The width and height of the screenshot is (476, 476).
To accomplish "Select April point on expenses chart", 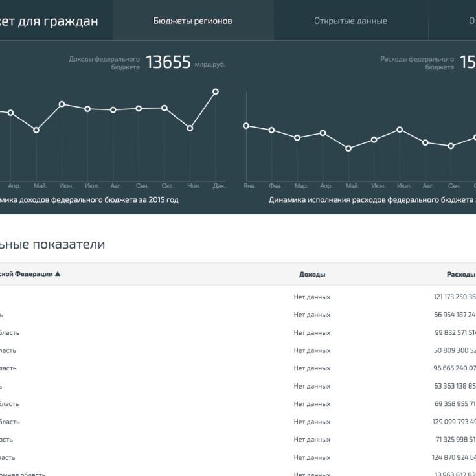I will coord(323,133).
